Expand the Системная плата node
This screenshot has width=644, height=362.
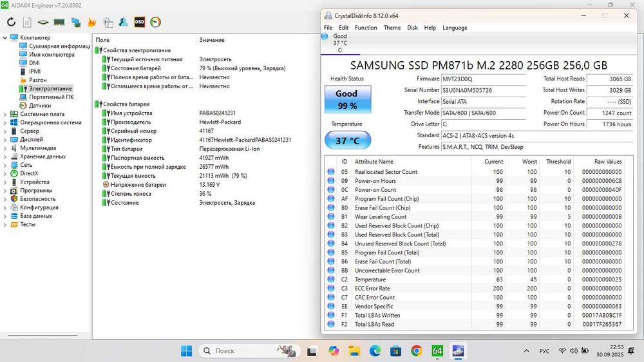click(5, 114)
